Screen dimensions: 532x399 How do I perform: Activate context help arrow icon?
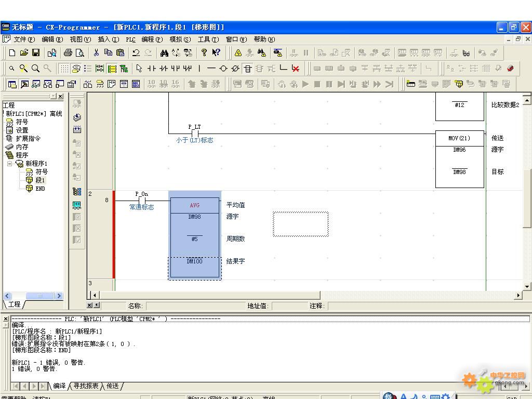216,52
